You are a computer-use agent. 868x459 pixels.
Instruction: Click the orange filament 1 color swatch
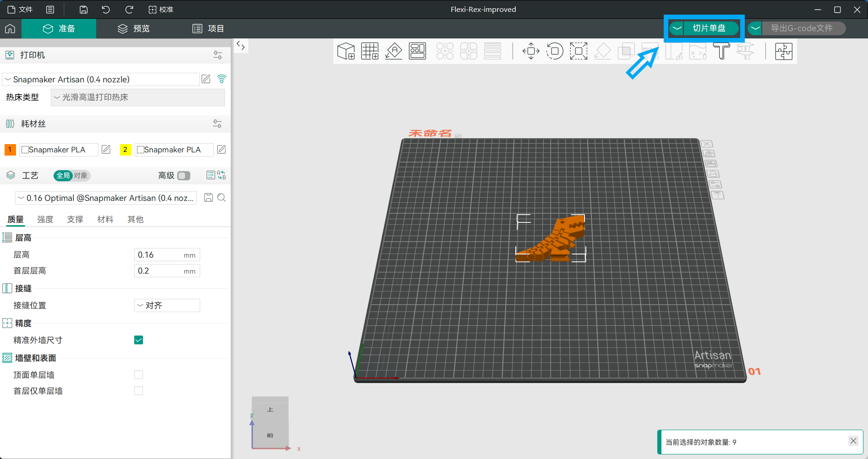pyautogui.click(x=10, y=150)
